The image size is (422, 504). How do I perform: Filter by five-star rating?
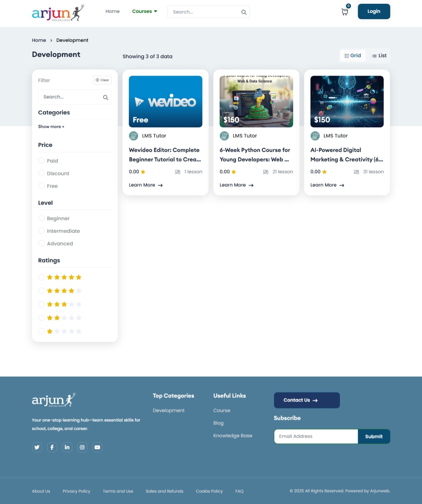tap(41, 277)
